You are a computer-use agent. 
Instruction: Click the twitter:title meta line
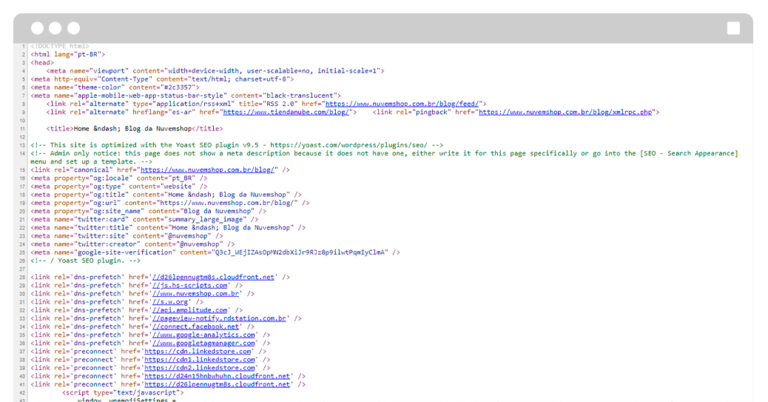(168, 228)
